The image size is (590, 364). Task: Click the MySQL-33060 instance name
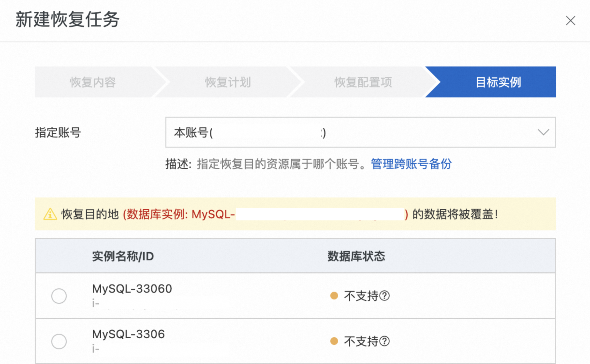[x=132, y=289]
